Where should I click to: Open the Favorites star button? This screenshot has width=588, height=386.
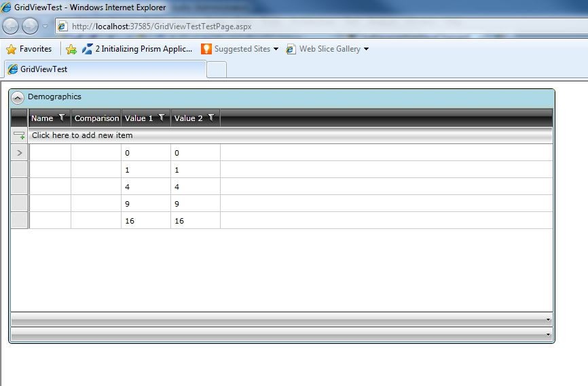click(29, 49)
